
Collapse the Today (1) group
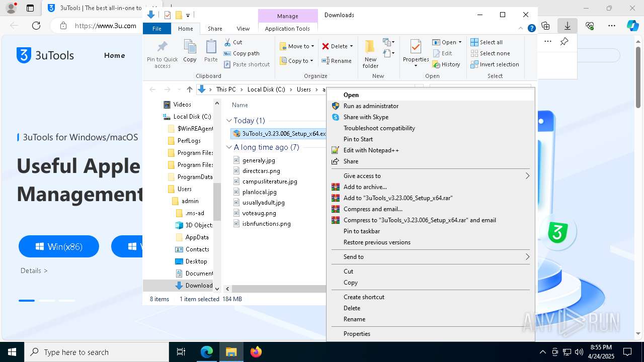[x=229, y=121]
